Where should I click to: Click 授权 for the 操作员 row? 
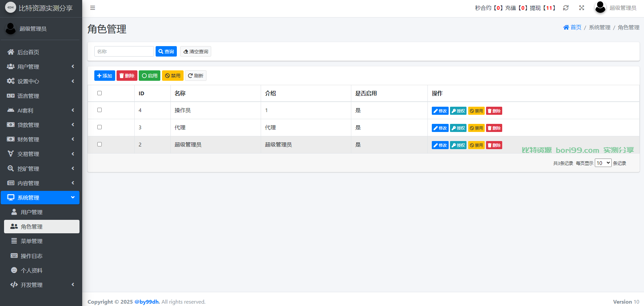click(x=458, y=111)
